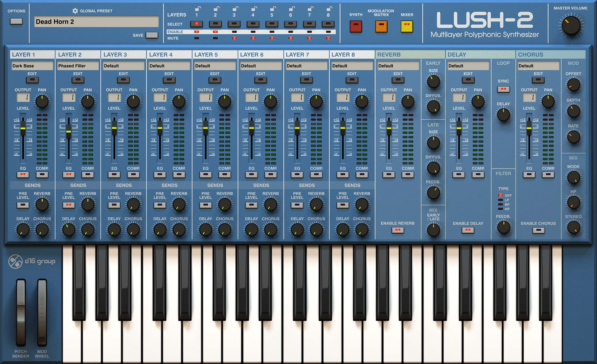Image resolution: width=597 pixels, height=364 pixels.
Task: Open Layer 3 Default preset selector
Action: pos(123,66)
